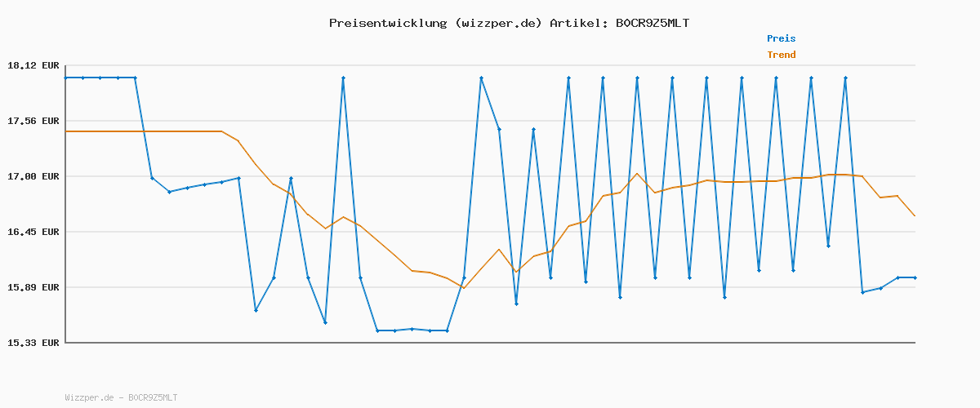Click the rightmost blue price data point
This screenshot has width=980, height=408.
point(915,277)
